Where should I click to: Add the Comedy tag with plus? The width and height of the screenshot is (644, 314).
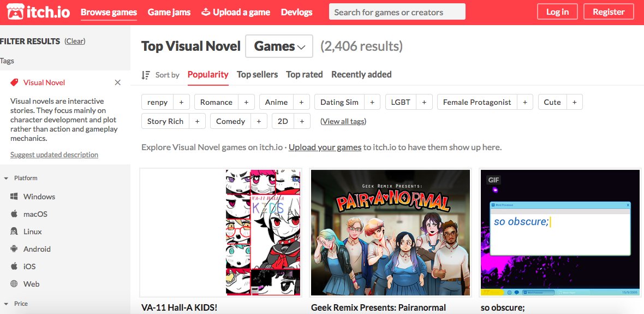(x=259, y=121)
